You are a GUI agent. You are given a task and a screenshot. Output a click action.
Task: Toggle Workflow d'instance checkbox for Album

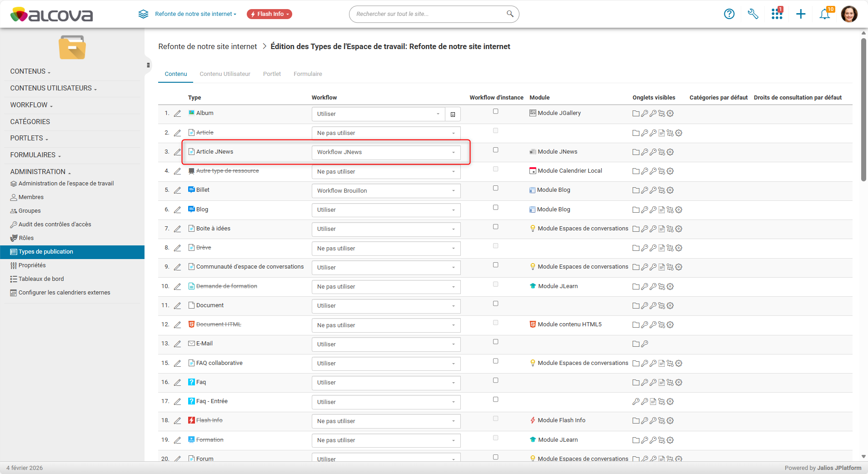tap(495, 111)
